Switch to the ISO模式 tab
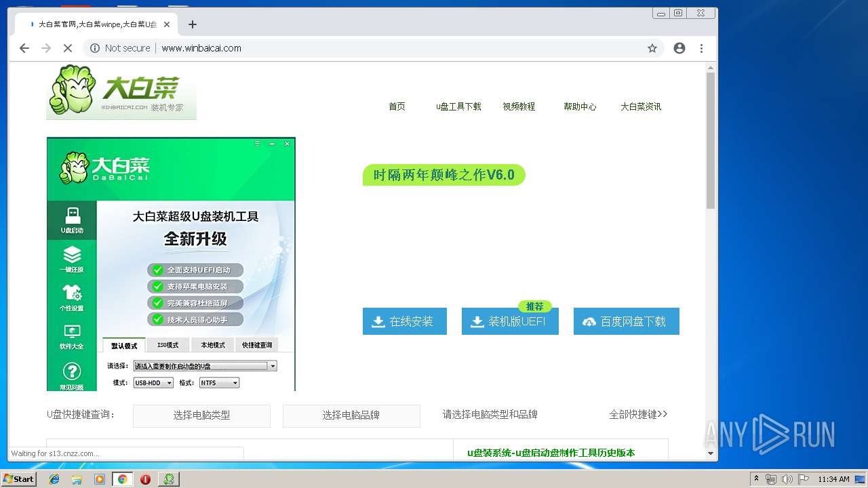The width and height of the screenshot is (868, 488). [x=168, y=345]
